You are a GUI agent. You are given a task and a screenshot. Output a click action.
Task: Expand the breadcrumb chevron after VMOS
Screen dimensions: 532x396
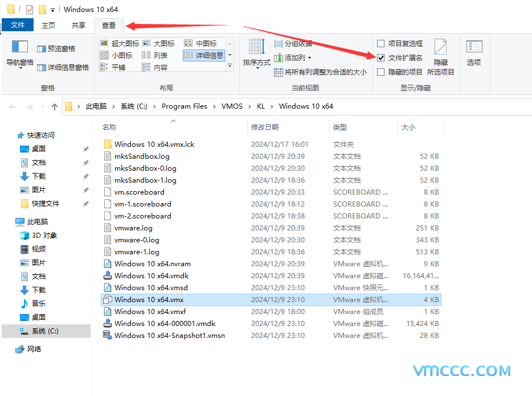pos(249,106)
